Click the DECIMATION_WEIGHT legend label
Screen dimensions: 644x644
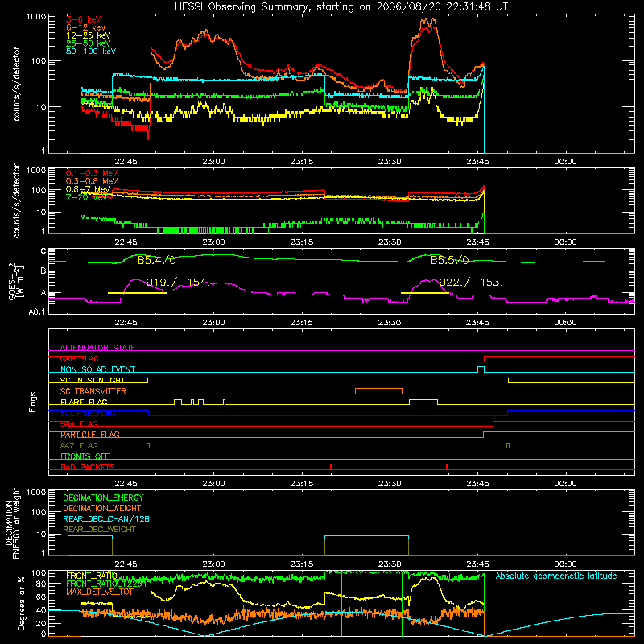click(x=102, y=508)
